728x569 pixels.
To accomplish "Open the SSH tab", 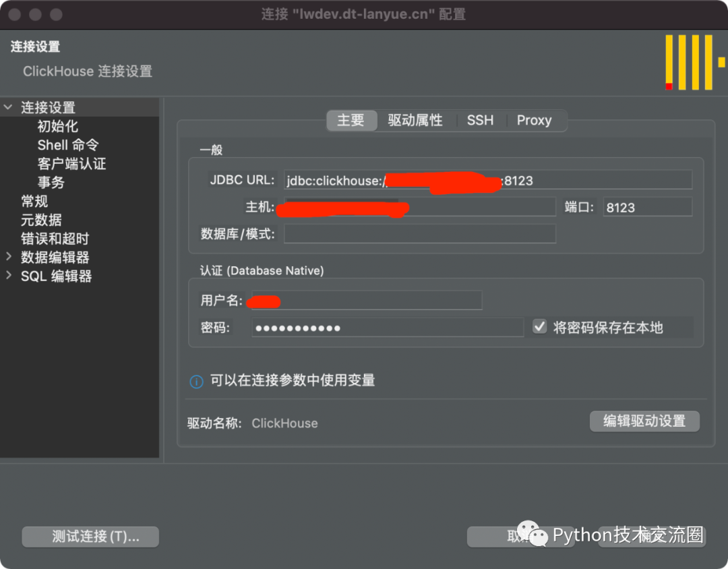I will (480, 120).
